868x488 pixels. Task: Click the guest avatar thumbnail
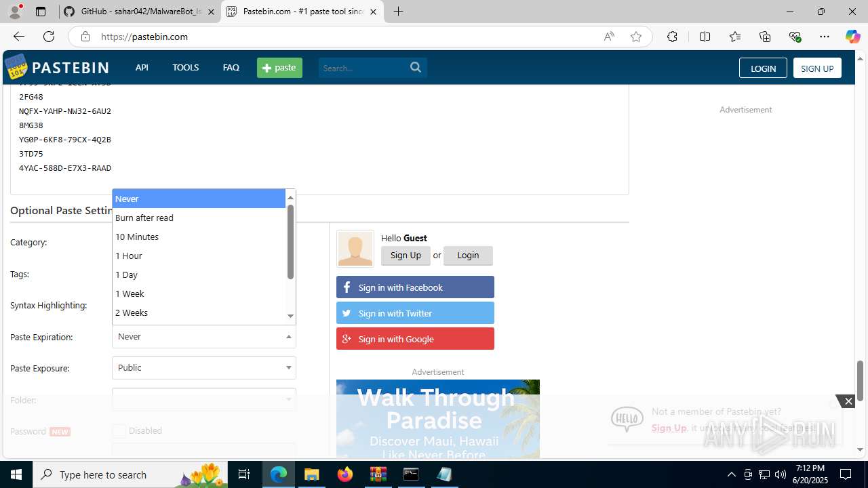(x=355, y=248)
